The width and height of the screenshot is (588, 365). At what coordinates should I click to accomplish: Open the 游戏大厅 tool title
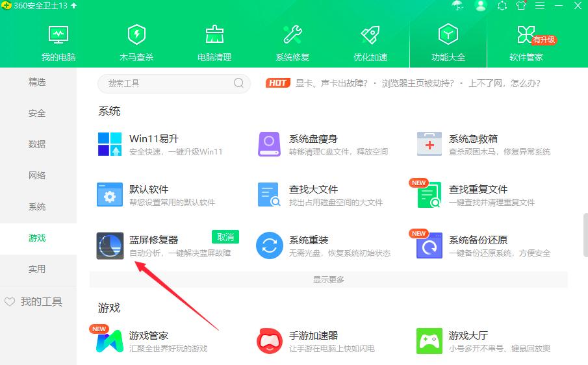coord(468,335)
